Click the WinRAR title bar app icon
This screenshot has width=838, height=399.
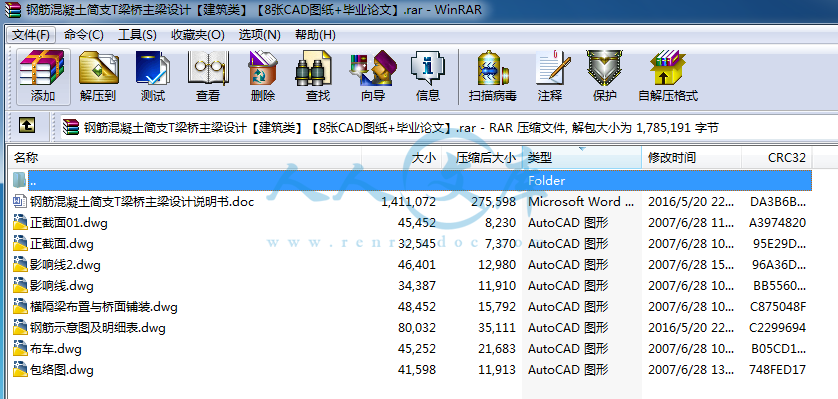point(13,10)
